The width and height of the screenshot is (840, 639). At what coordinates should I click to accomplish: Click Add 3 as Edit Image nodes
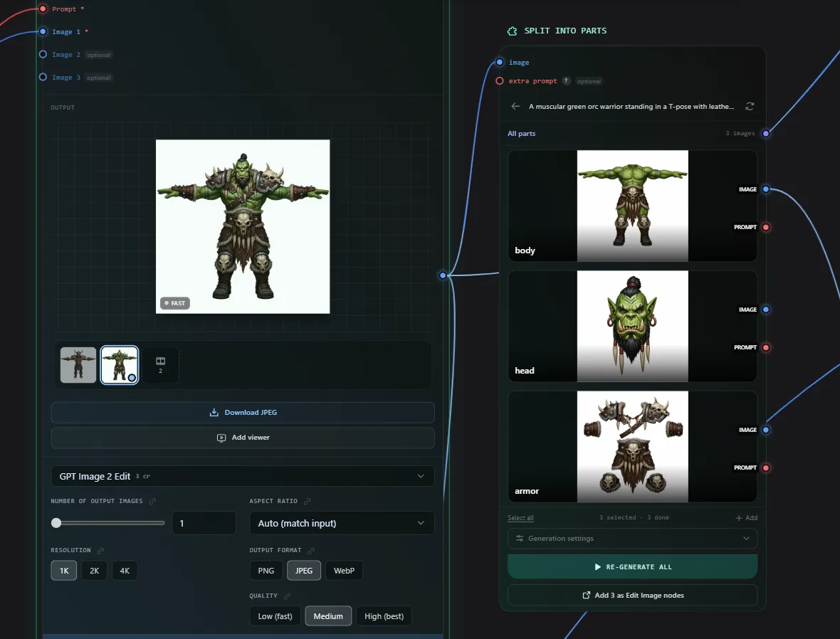pos(633,595)
